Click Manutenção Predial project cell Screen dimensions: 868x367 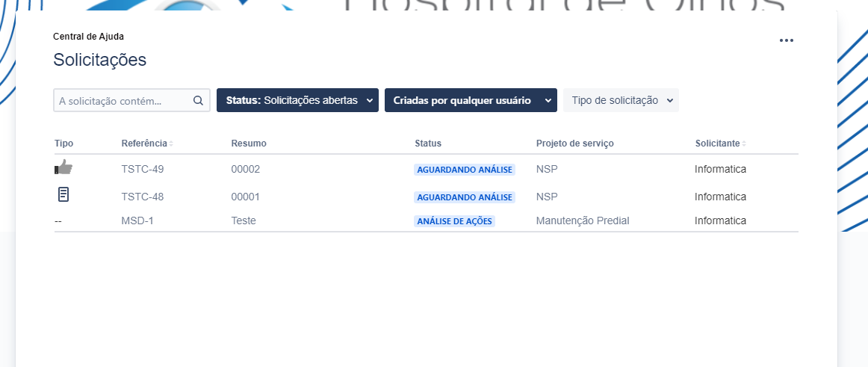[x=583, y=220]
